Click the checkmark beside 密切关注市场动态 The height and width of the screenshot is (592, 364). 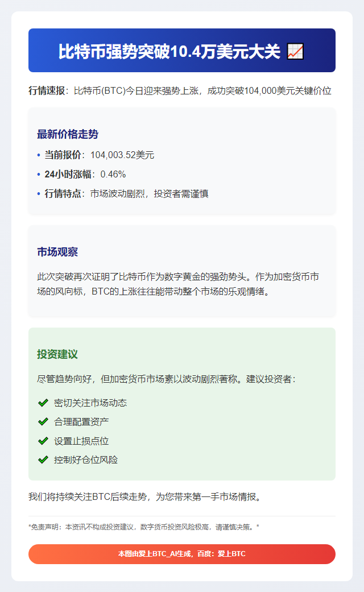[43, 403]
